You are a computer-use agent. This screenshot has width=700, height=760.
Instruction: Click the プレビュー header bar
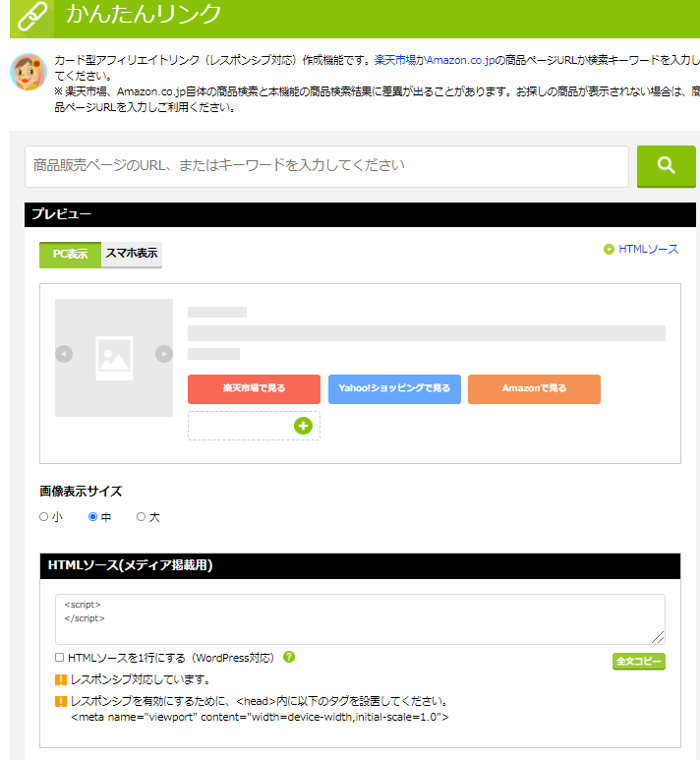click(360, 214)
